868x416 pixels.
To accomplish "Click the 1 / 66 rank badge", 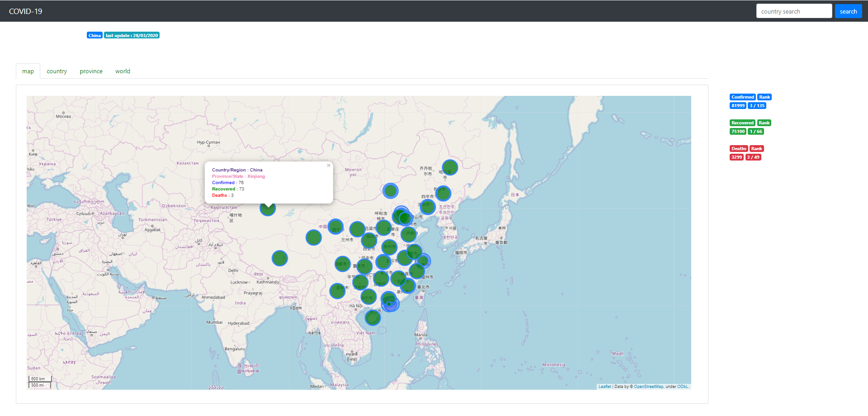I will tap(756, 132).
